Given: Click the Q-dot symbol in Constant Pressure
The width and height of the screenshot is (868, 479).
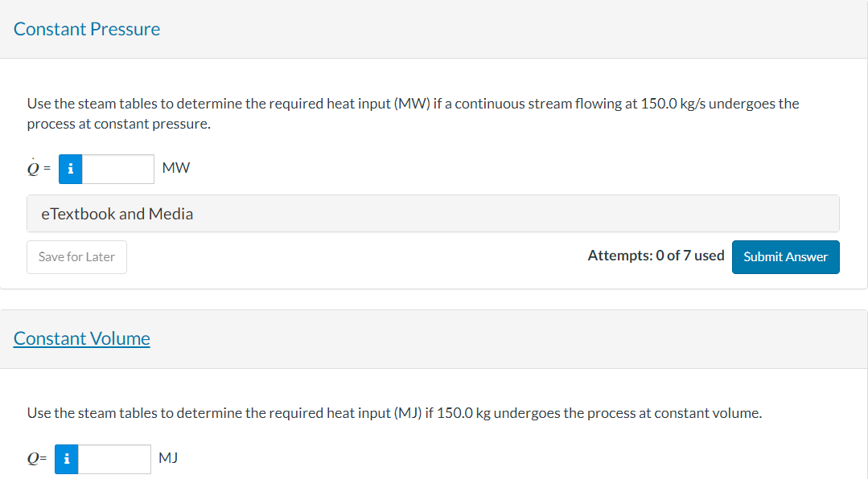Looking at the screenshot, I should 33,168.
